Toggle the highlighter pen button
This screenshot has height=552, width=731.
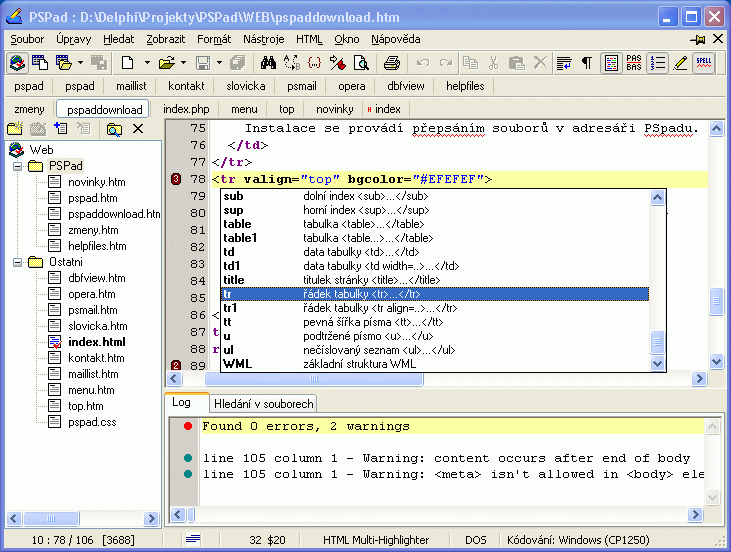(x=681, y=62)
